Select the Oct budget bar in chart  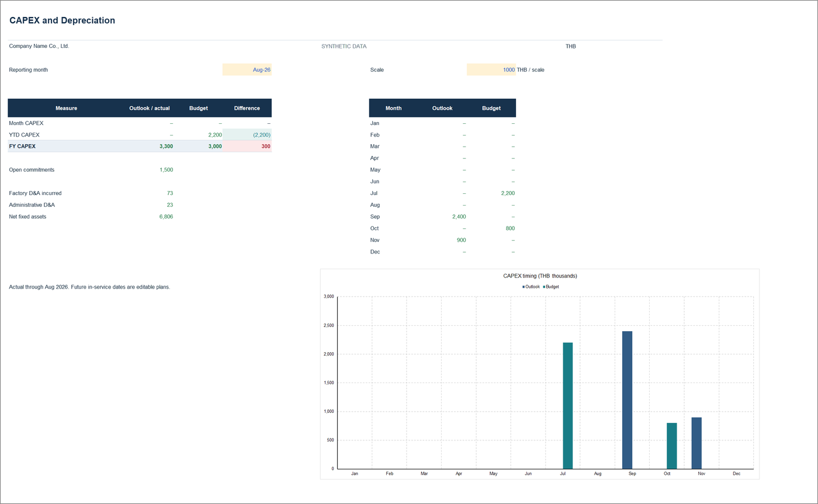pos(672,446)
